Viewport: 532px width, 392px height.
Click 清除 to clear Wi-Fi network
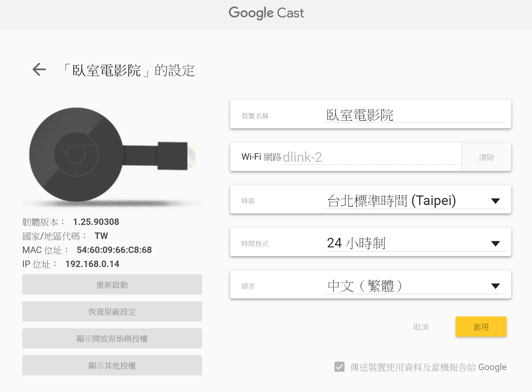486,157
